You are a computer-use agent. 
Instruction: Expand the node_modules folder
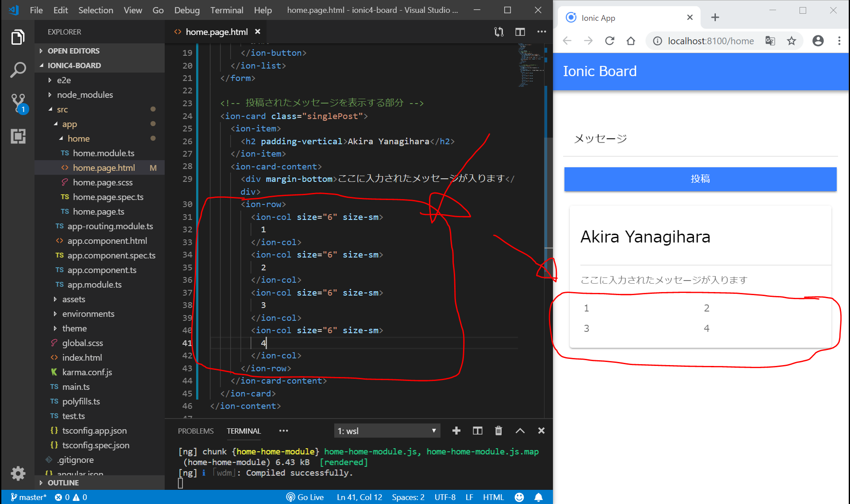tap(85, 95)
